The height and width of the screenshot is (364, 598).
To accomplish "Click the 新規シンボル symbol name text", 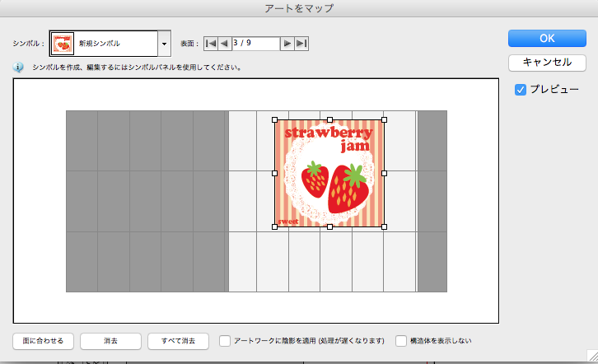I will (99, 44).
